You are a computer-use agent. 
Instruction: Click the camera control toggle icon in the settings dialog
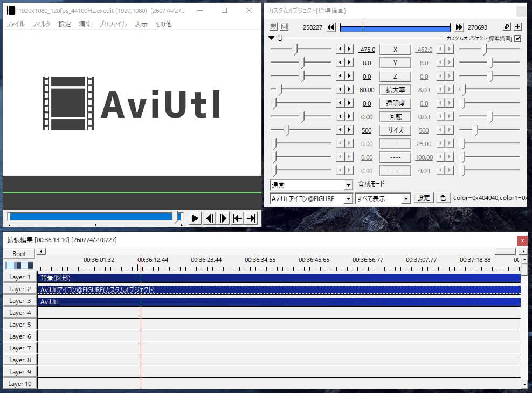tap(273, 26)
